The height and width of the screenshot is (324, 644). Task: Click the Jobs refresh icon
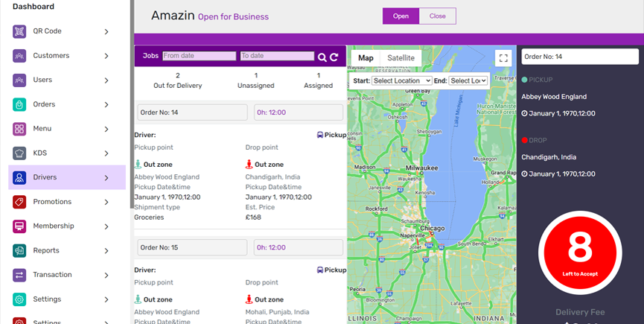tap(334, 57)
